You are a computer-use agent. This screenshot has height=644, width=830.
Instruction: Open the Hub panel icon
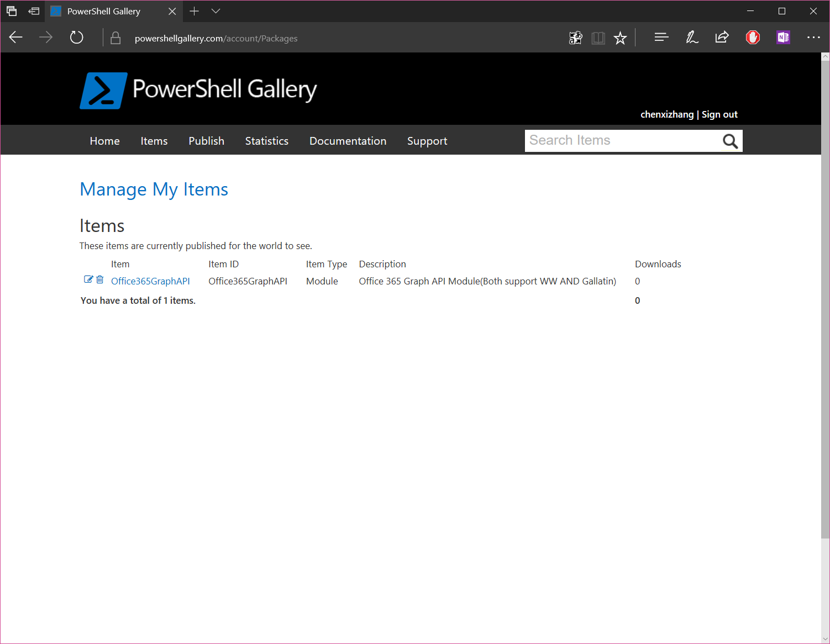coord(661,37)
